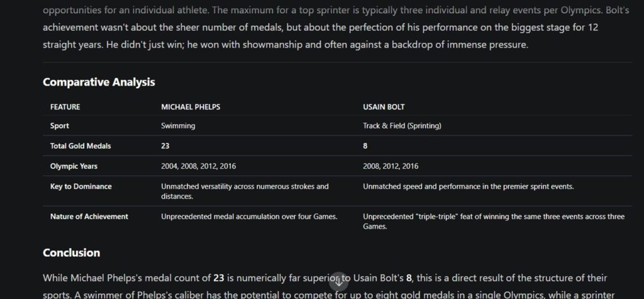
Task: Click the triple-triple feat description cell
Action: click(494, 222)
